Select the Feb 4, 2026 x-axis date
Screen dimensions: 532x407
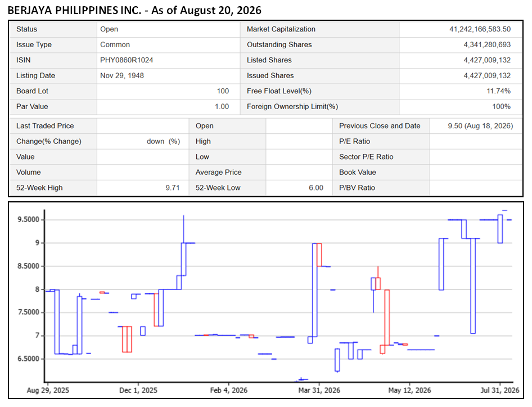point(229,390)
